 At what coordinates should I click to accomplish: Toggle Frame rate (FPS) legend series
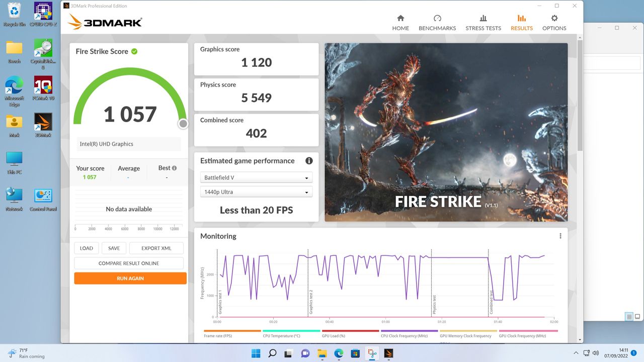(232, 334)
